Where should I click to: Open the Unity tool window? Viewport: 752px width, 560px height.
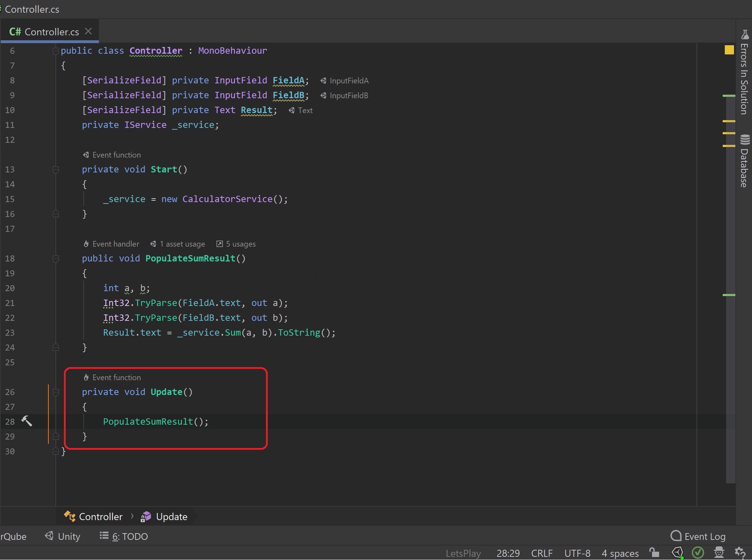pyautogui.click(x=63, y=536)
